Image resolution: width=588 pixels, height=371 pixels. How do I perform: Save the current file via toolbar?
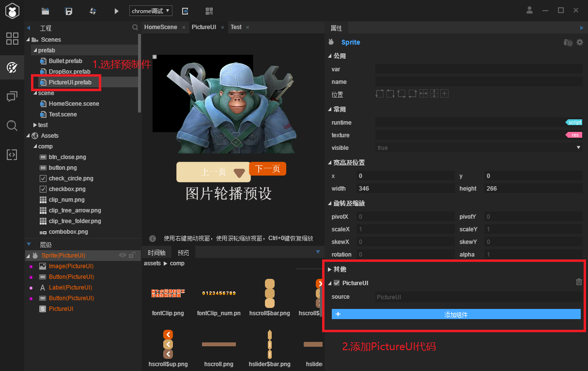click(69, 11)
